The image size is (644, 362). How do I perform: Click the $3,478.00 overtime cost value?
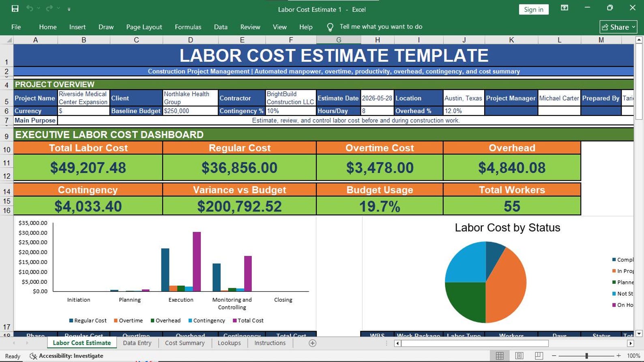click(380, 167)
